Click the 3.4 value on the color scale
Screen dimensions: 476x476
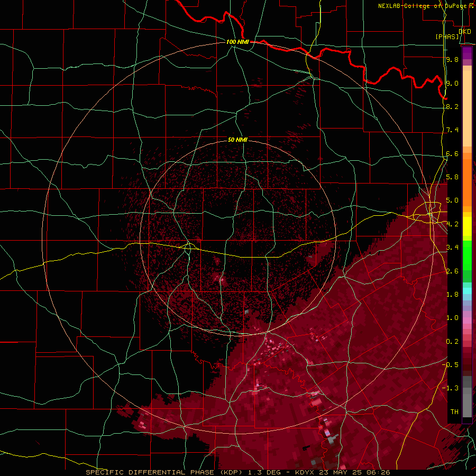pyautogui.click(x=452, y=248)
